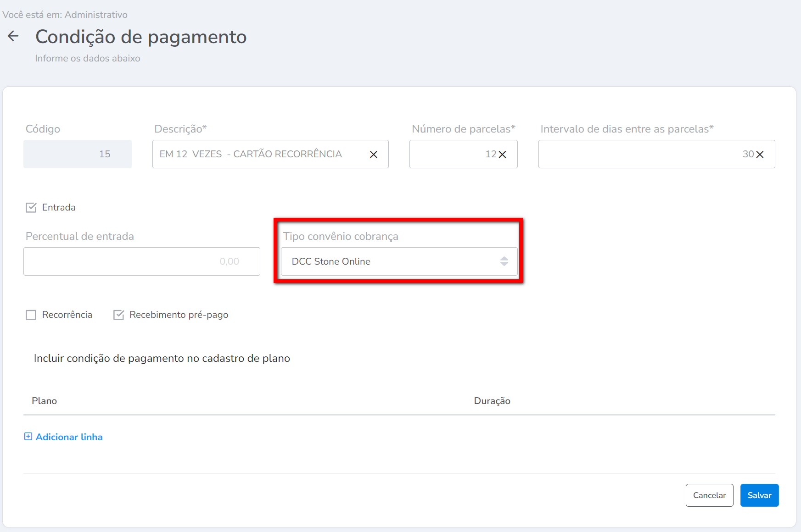
Task: Clear the Intervalo de dias value via X
Action: point(760,155)
